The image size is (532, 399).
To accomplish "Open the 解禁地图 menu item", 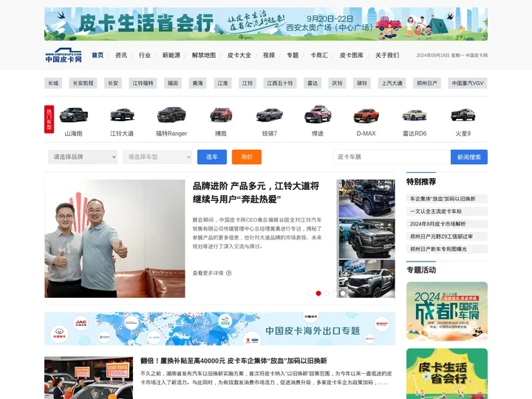I will [x=204, y=55].
